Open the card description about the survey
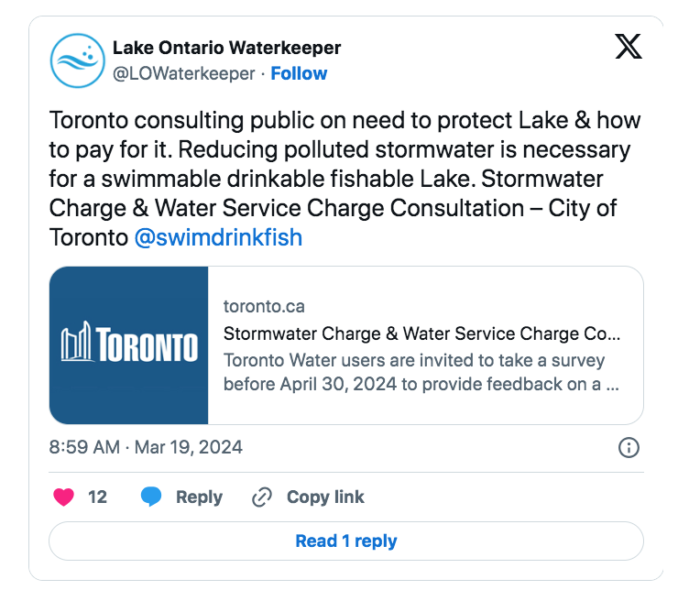700x601 pixels. pos(421,372)
